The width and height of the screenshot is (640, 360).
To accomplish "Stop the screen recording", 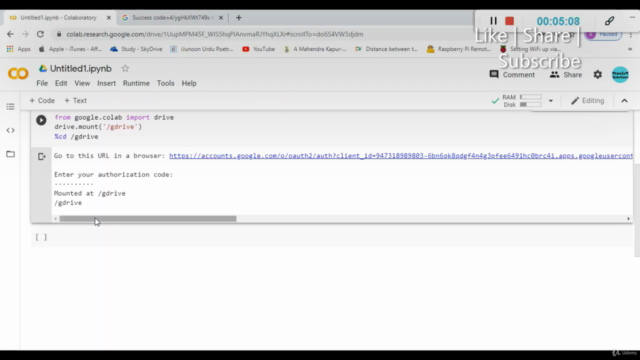I will tap(509, 21).
